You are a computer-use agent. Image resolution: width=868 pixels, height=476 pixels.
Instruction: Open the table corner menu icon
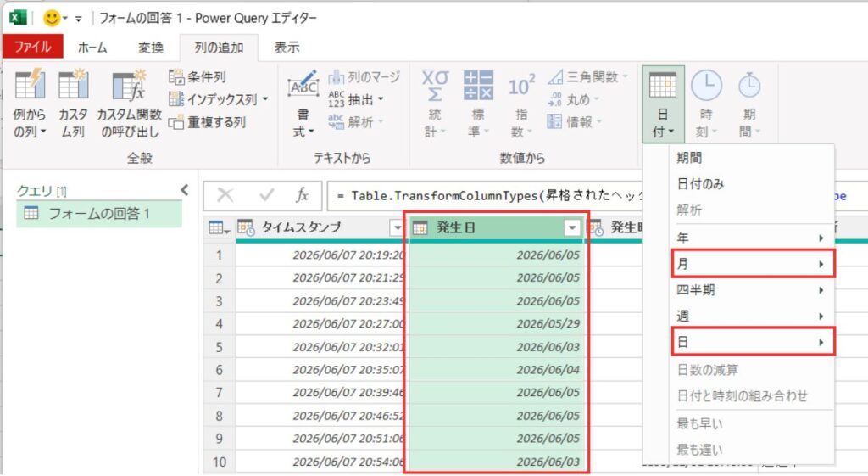tap(219, 227)
